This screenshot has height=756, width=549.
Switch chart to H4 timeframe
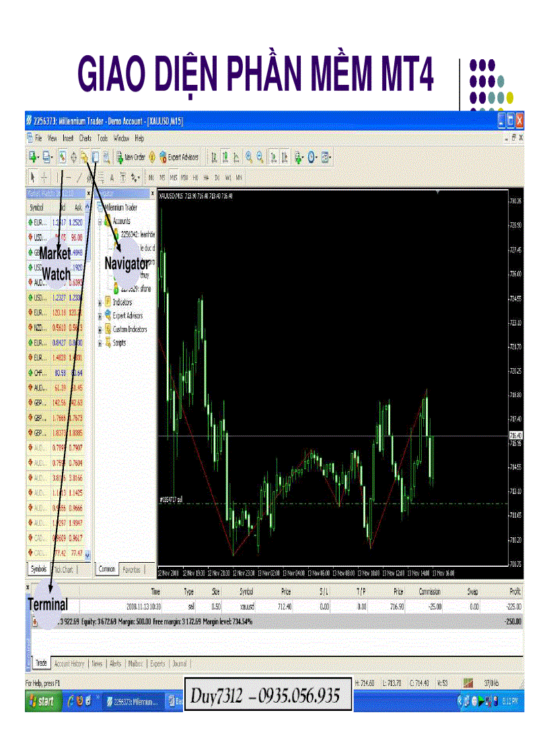coord(205,177)
